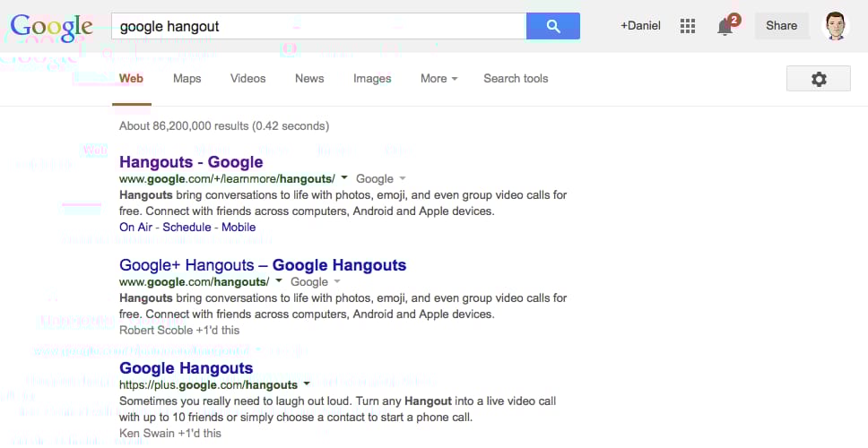This screenshot has height=448, width=868.
Task: Open the third Google Hangouts result
Action: tap(186, 367)
